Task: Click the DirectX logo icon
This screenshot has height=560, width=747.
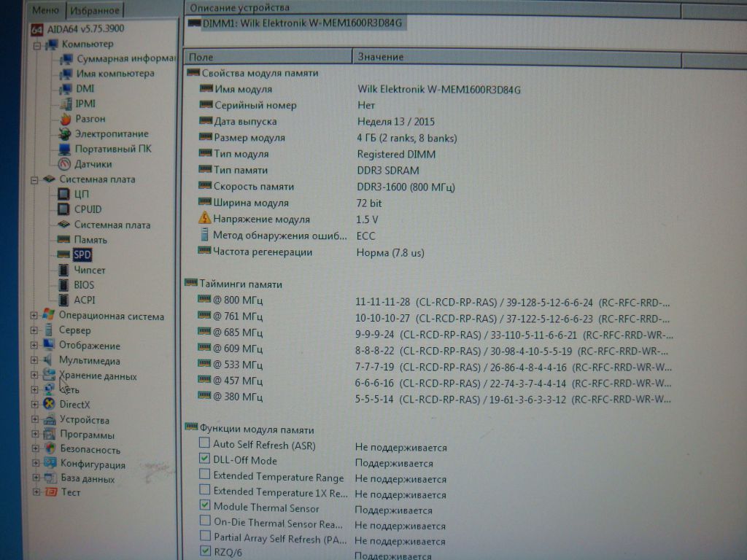Action: coord(49,404)
